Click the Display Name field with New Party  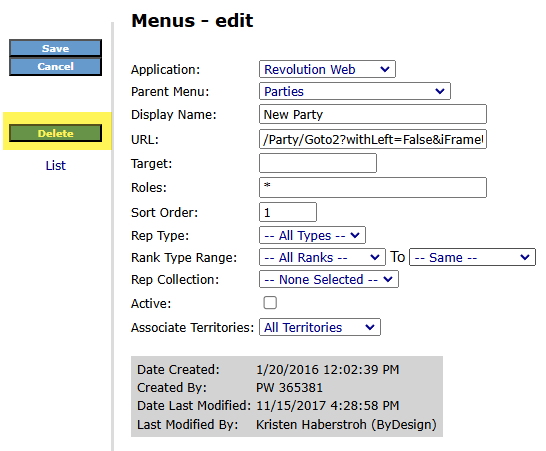click(373, 114)
